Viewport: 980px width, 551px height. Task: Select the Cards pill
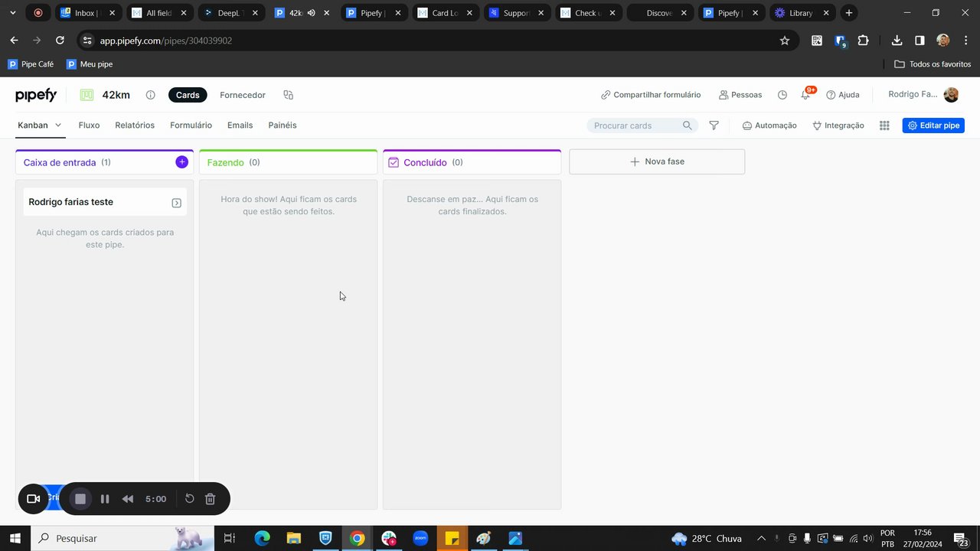pos(188,95)
